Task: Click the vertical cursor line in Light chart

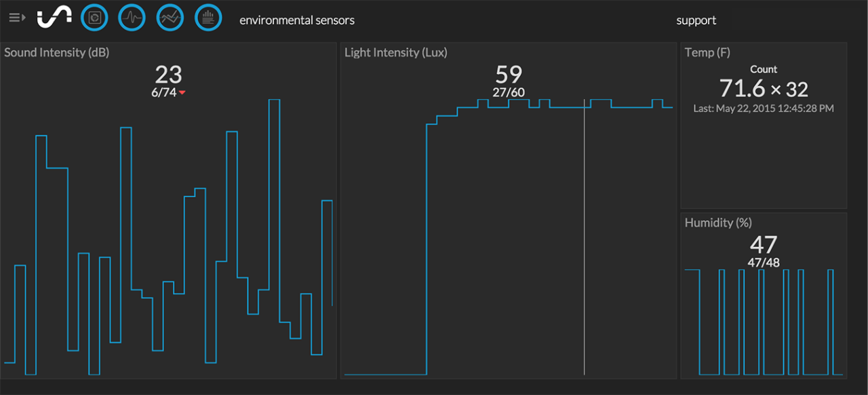Action: (x=585, y=238)
